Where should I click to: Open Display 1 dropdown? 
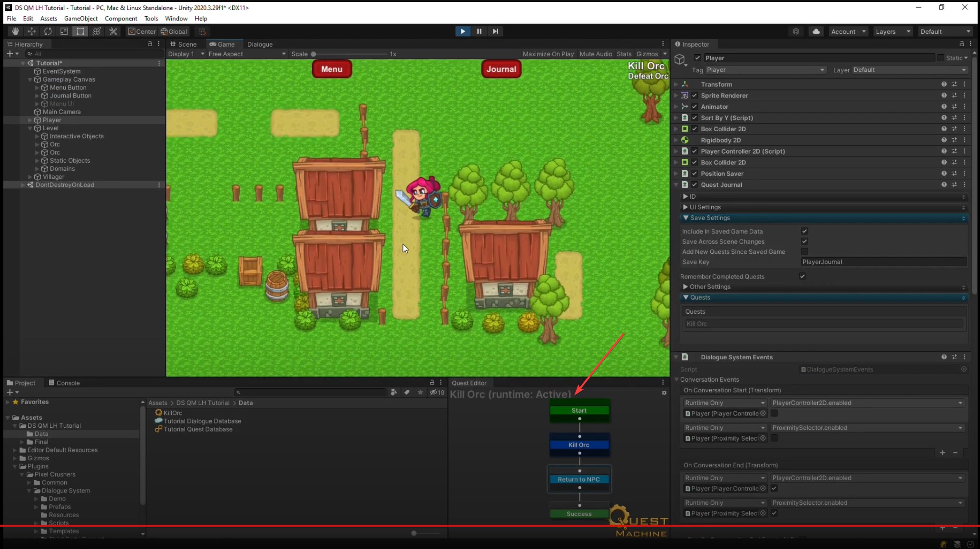click(x=186, y=54)
